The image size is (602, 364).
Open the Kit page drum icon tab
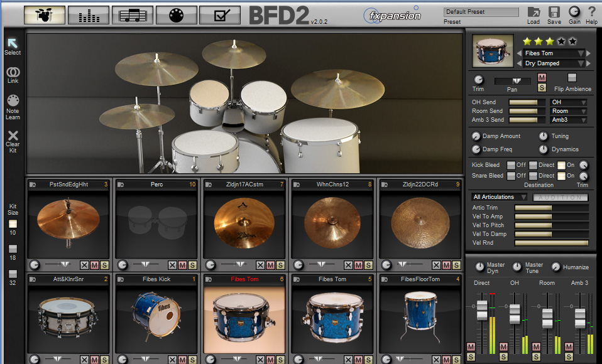point(45,15)
